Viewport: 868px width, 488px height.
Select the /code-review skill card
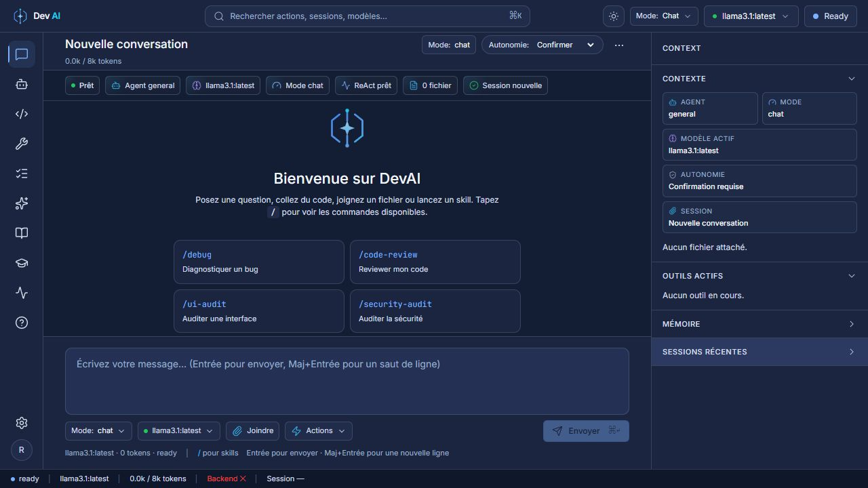pyautogui.click(x=435, y=262)
